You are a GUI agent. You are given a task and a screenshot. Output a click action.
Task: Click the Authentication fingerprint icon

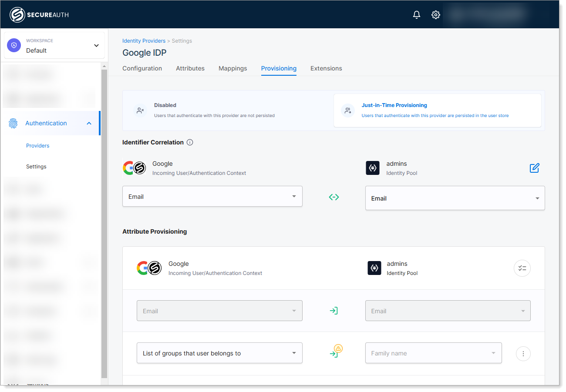click(13, 123)
